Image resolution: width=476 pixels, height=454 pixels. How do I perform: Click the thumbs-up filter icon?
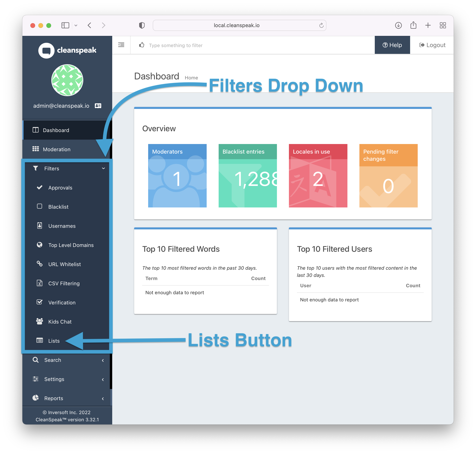(x=142, y=45)
